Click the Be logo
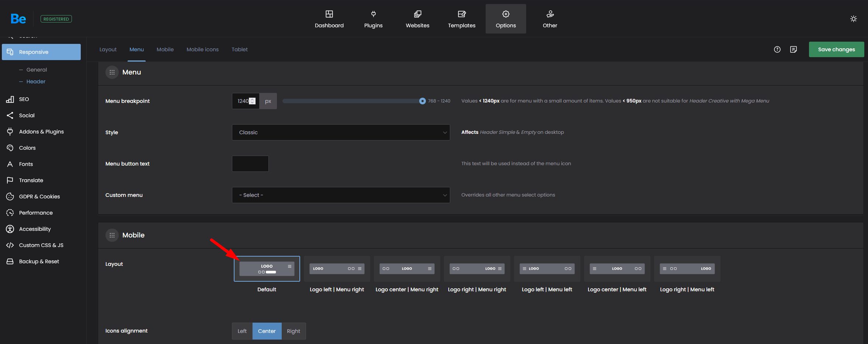The width and height of the screenshot is (868, 344). (18, 19)
